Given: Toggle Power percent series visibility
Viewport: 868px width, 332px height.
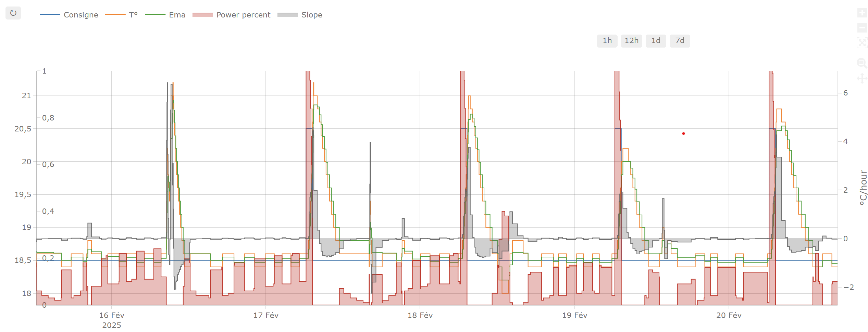Looking at the screenshot, I should [x=243, y=15].
